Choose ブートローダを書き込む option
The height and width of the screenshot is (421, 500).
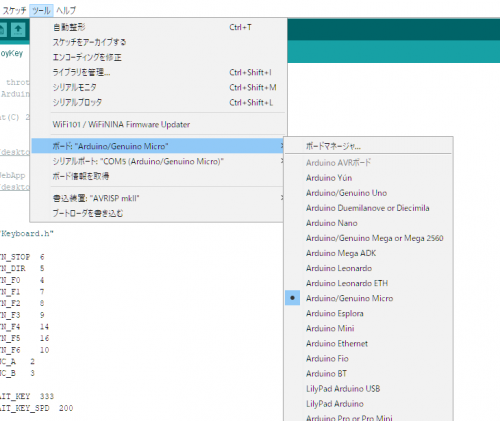(x=158, y=213)
